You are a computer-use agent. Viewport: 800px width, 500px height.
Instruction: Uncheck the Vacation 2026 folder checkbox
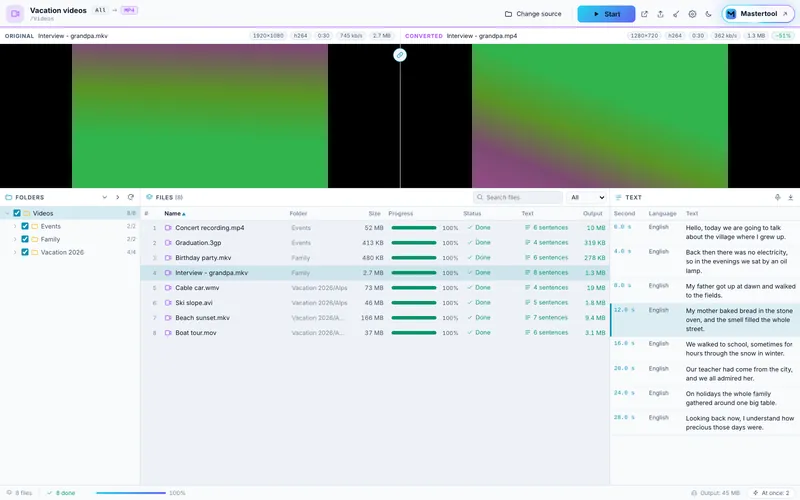point(25,252)
